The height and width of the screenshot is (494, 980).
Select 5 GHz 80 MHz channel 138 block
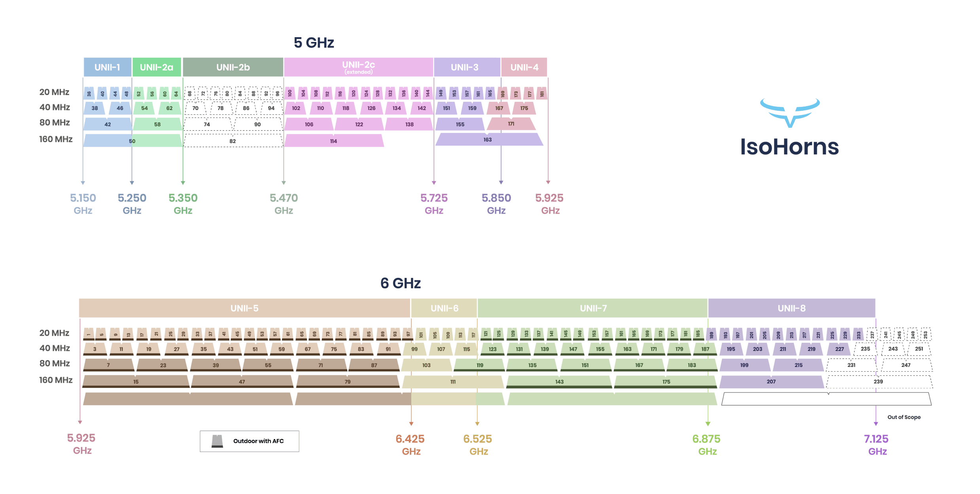409,124
